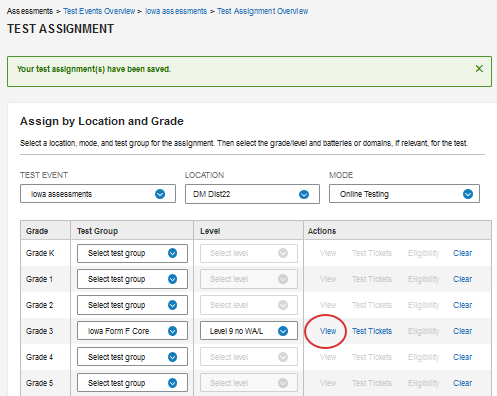Open Test Events Overview breadcrumb link

tap(99, 11)
